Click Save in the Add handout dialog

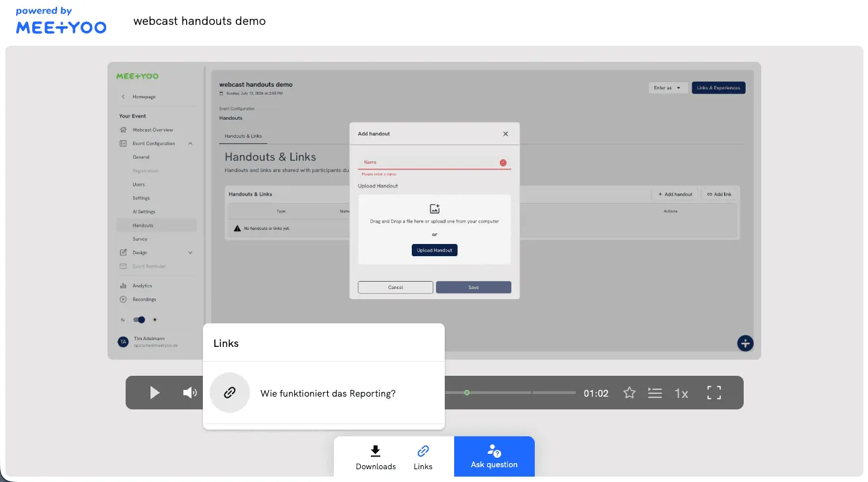pyautogui.click(x=474, y=287)
